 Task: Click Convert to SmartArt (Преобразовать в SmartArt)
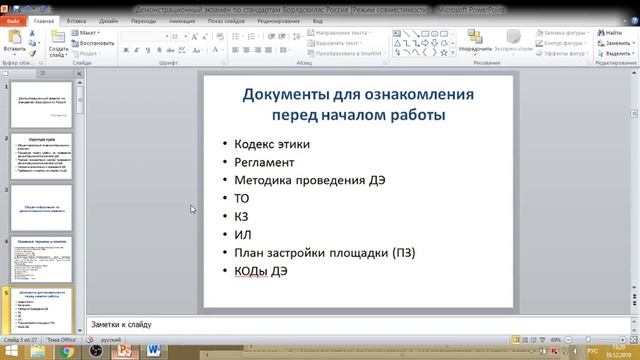click(x=346, y=53)
